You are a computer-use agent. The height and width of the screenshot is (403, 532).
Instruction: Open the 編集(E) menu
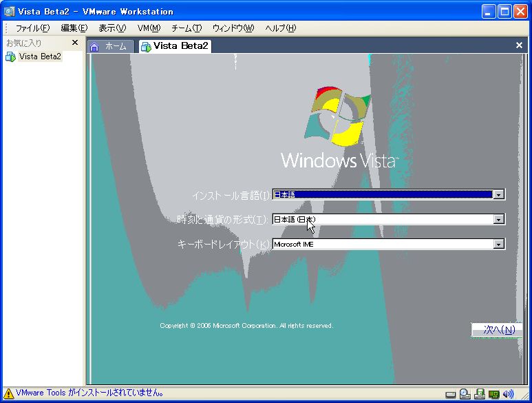point(74,28)
